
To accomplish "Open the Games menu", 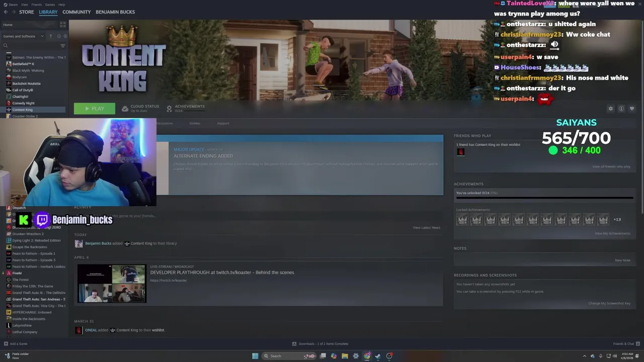I will 50,5.
